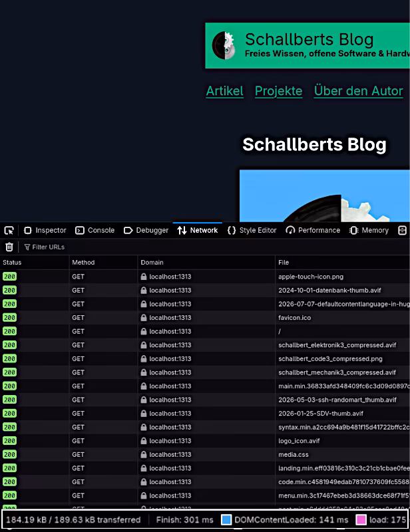Select 2026-01-25-SDV-thumb.avif request
This screenshot has height=532, width=410.
205,413
